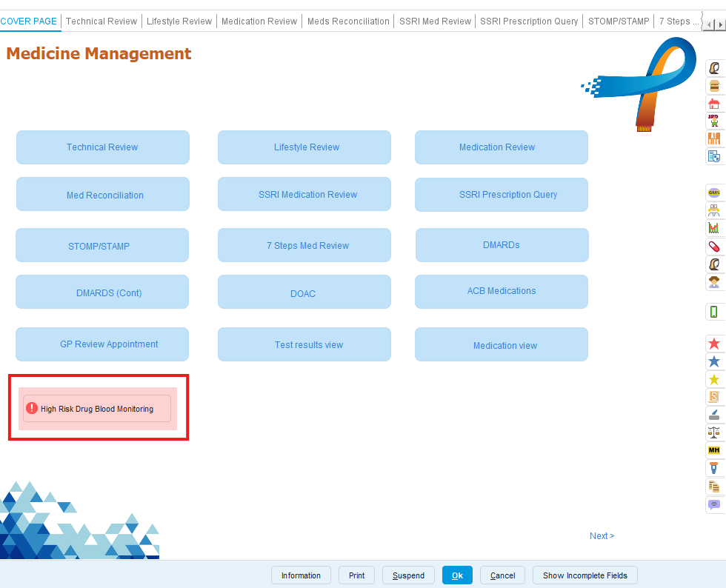Click the purple speech bubble icon
This screenshot has height=588, width=726.
click(x=714, y=504)
